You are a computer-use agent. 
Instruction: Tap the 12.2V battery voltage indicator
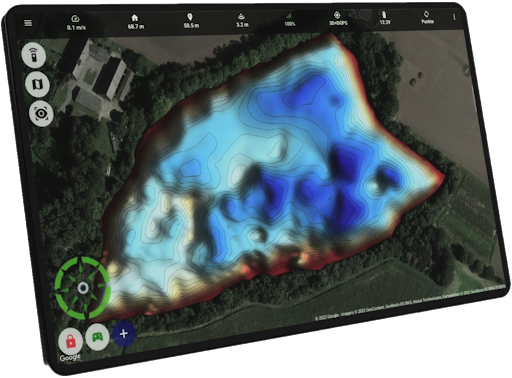tap(385, 18)
